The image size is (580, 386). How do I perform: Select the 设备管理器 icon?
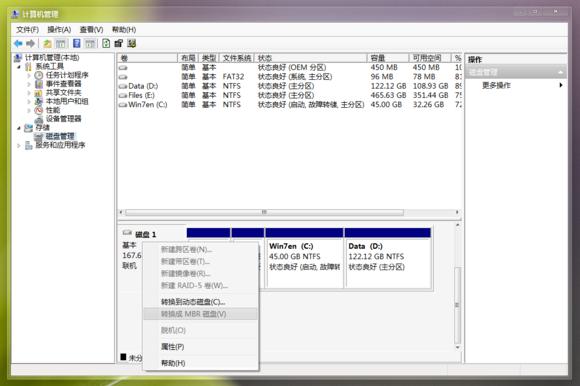[x=38, y=119]
